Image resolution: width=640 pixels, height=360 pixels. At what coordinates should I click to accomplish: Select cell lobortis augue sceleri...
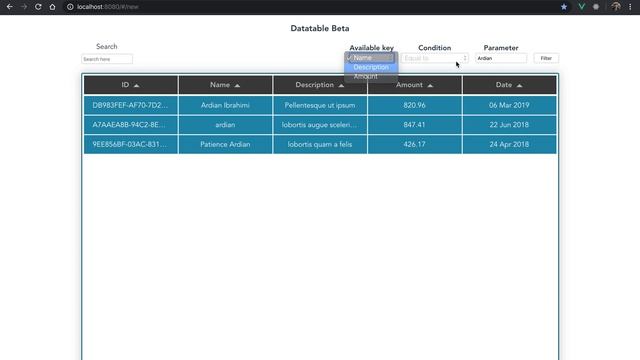[320, 125]
